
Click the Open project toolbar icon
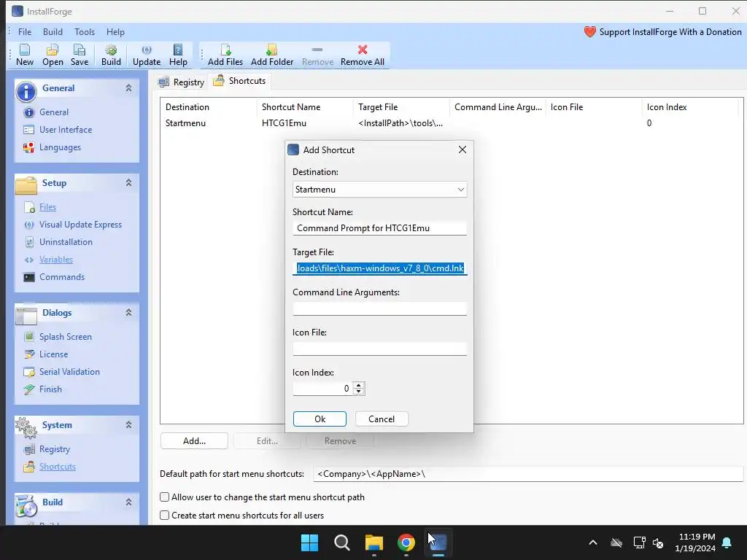click(x=53, y=55)
